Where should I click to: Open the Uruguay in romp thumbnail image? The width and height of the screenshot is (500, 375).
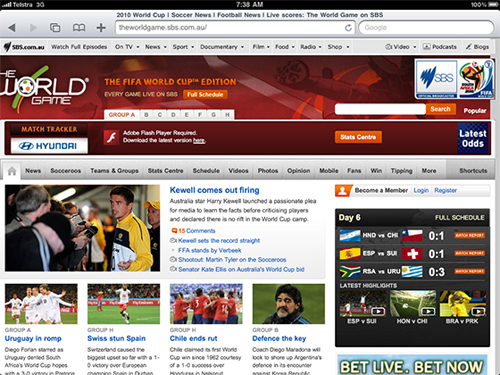(x=41, y=304)
